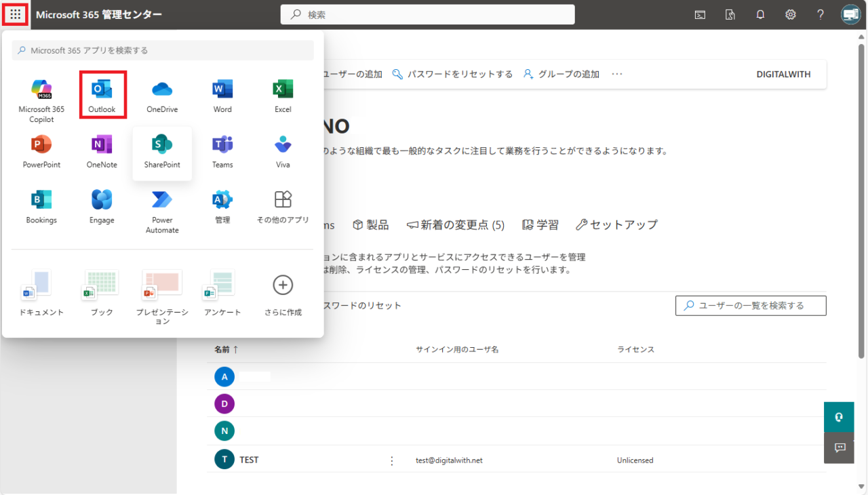Open the TEST user name
The width and height of the screenshot is (868, 495).
249,460
